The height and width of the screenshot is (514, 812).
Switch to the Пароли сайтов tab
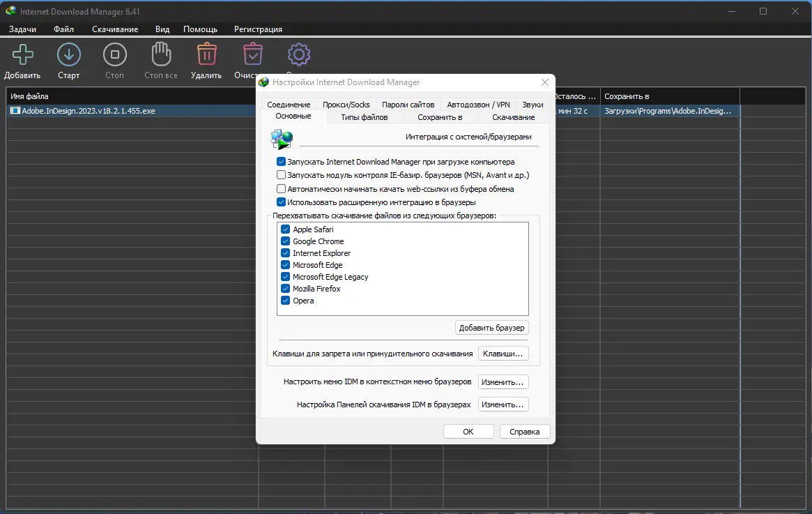[x=408, y=105]
